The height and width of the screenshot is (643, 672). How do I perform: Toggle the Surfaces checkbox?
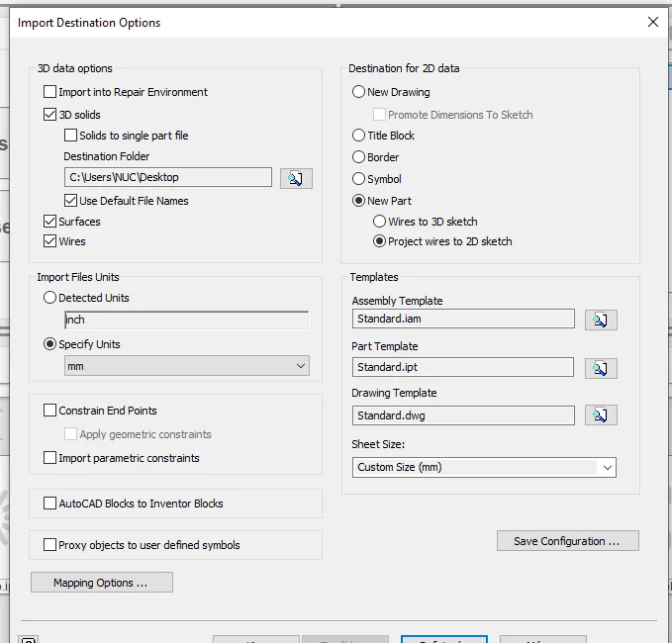click(x=50, y=222)
